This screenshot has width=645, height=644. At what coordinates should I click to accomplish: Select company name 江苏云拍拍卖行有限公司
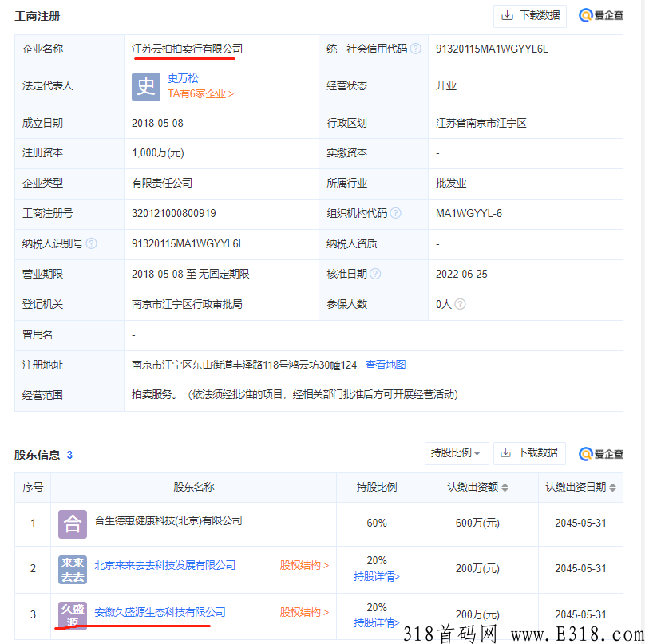(187, 49)
